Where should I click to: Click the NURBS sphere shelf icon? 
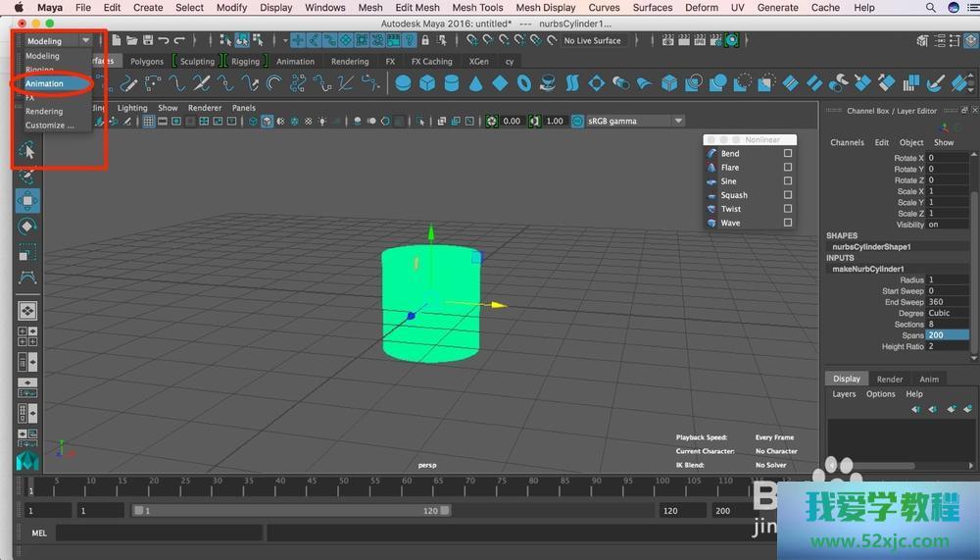(x=403, y=83)
